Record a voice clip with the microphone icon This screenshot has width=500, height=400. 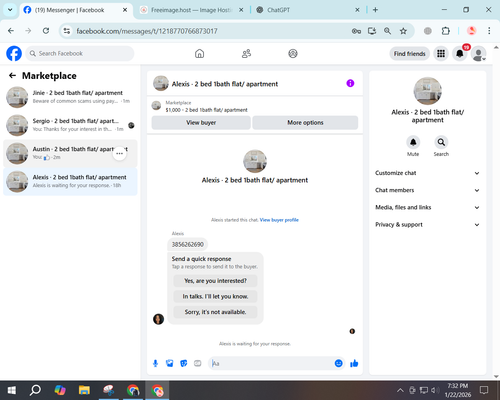point(155,363)
